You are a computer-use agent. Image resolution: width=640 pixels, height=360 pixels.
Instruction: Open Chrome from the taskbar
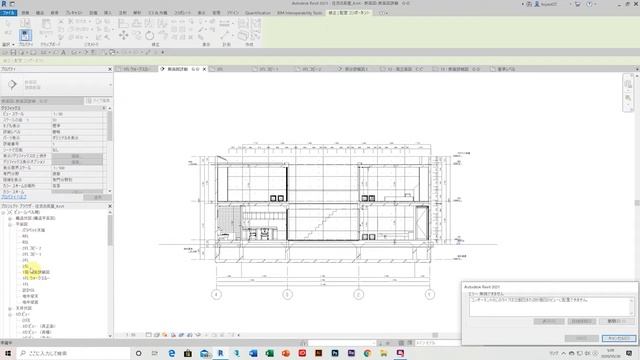tap(367, 353)
